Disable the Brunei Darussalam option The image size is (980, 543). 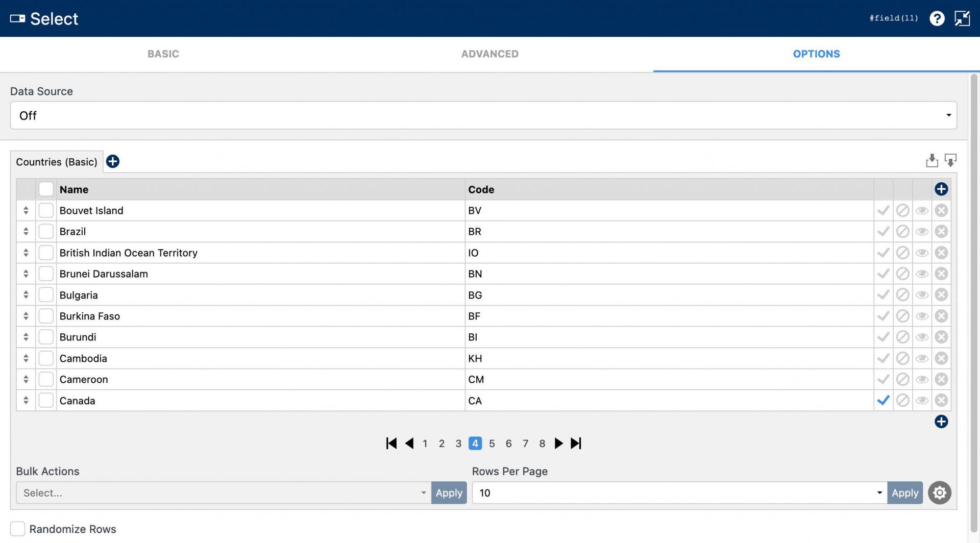[902, 274]
